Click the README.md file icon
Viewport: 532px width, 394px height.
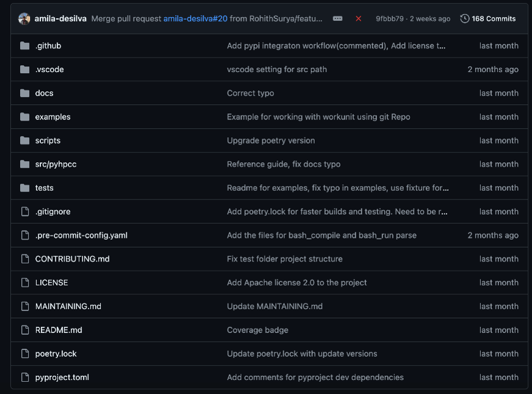(25, 330)
